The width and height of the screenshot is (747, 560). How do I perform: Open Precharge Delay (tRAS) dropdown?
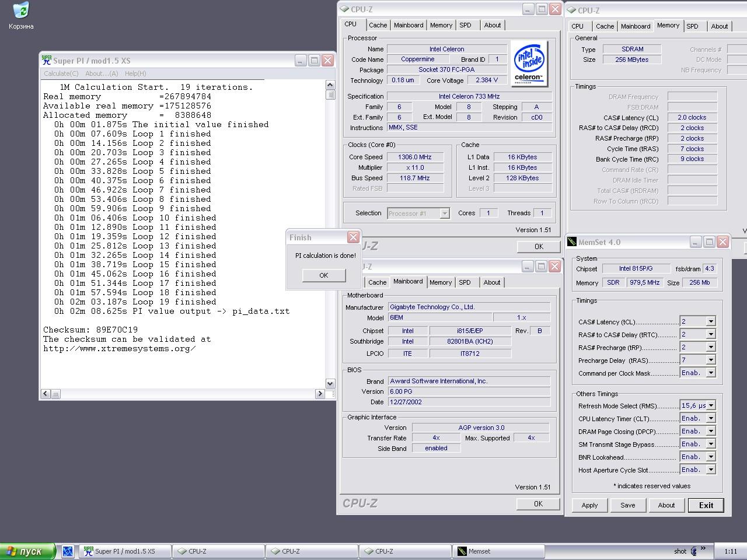[711, 360]
